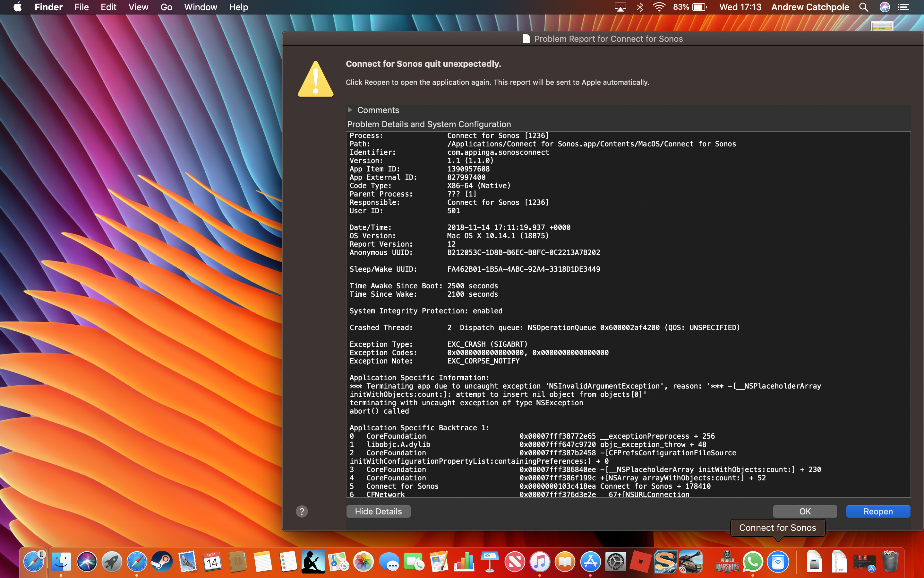Open App Store from the Dock
Screen dimensions: 924x578
(590, 562)
